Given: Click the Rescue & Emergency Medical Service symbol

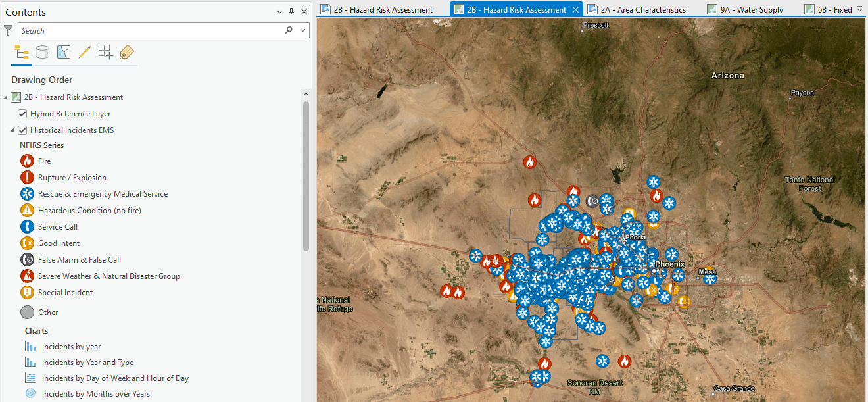Looking at the screenshot, I should click(x=26, y=193).
